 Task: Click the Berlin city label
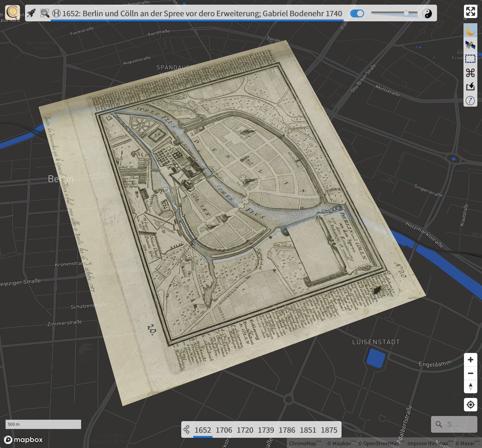61,179
